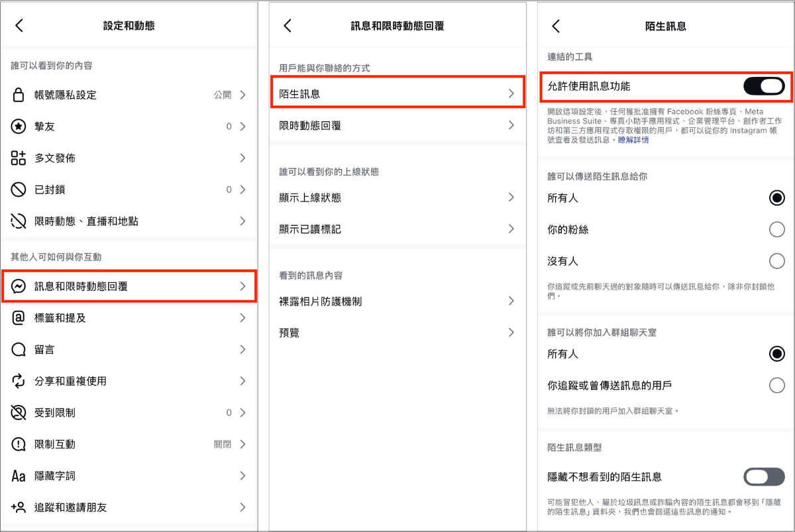Open 限制互動 setting showing 關閉
This screenshot has height=532, width=795.
[x=129, y=444]
